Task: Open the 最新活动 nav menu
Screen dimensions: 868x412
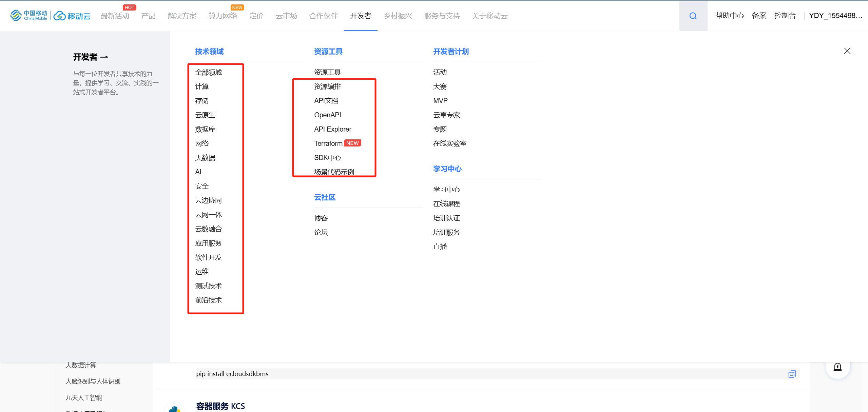Action: [x=115, y=16]
